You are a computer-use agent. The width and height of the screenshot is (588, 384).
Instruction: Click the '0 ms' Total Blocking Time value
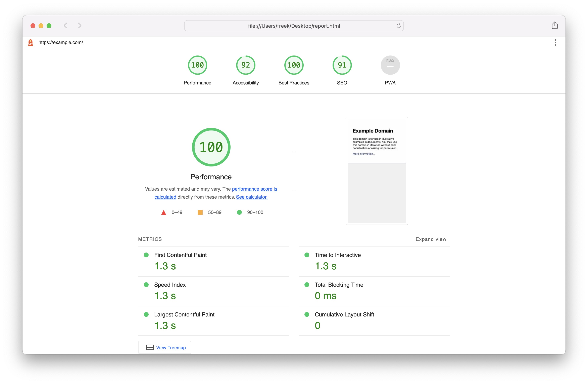(x=326, y=296)
